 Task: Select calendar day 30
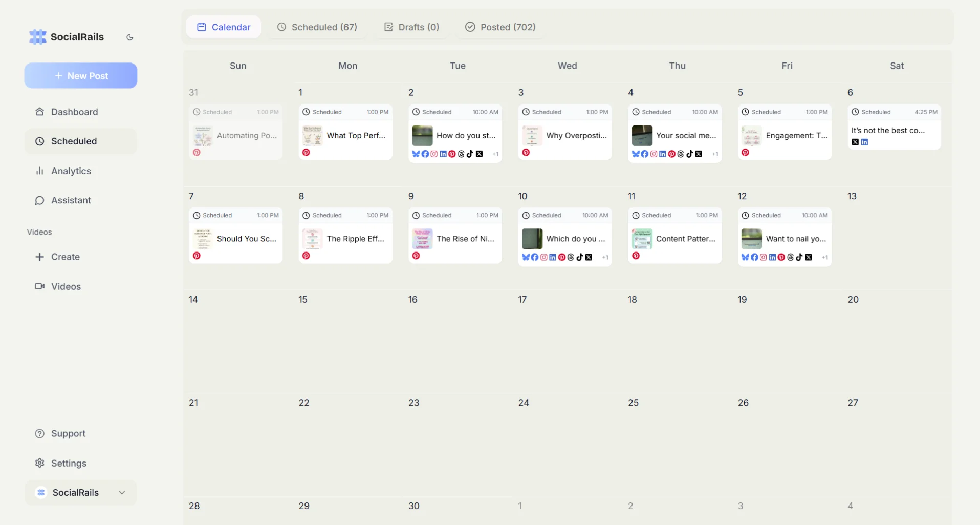click(x=414, y=506)
